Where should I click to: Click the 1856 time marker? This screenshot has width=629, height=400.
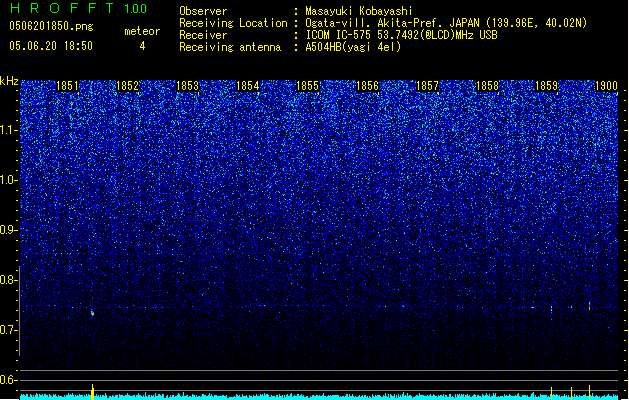coord(367,86)
